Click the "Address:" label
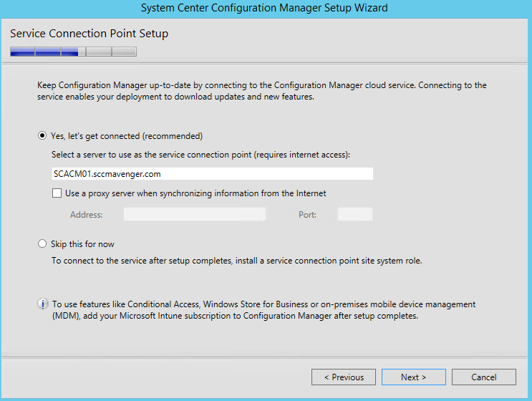The width and height of the screenshot is (532, 401). (x=86, y=215)
